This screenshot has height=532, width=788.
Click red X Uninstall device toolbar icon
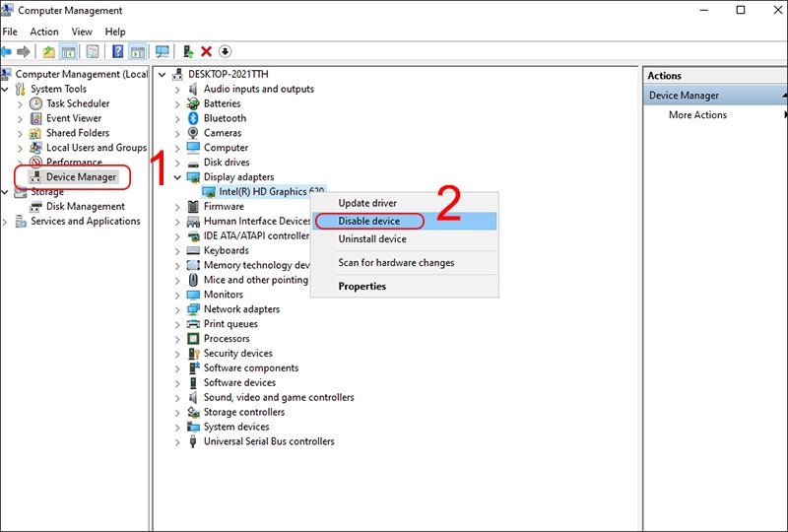click(206, 51)
